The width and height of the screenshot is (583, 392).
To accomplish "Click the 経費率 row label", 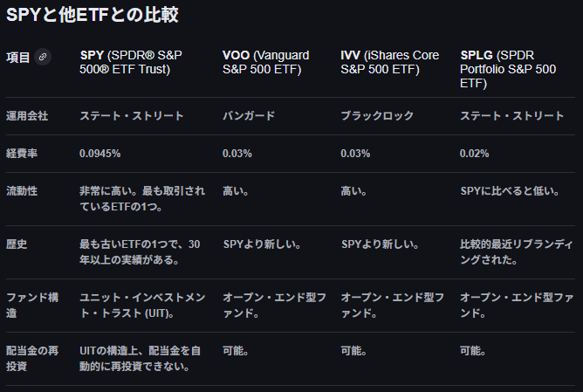I will click(23, 153).
